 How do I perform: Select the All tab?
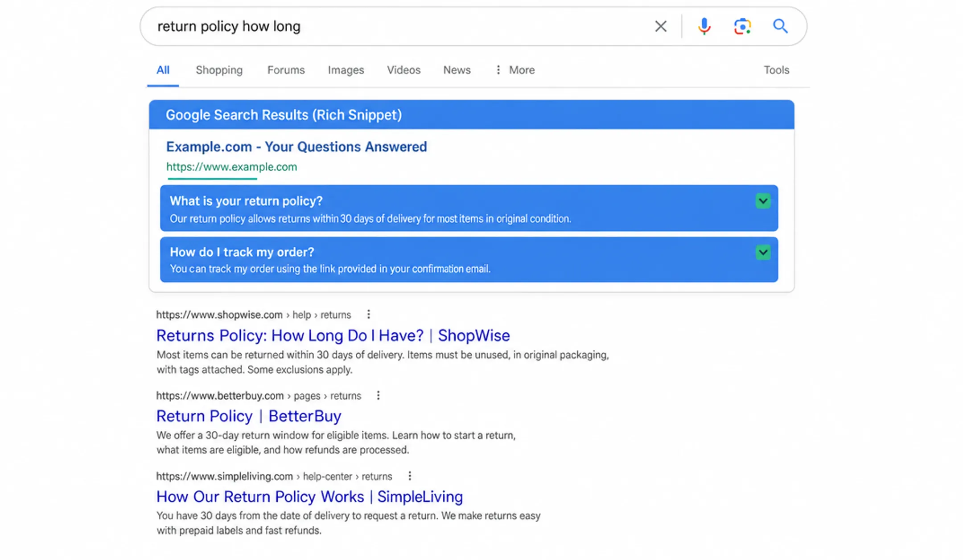(163, 70)
